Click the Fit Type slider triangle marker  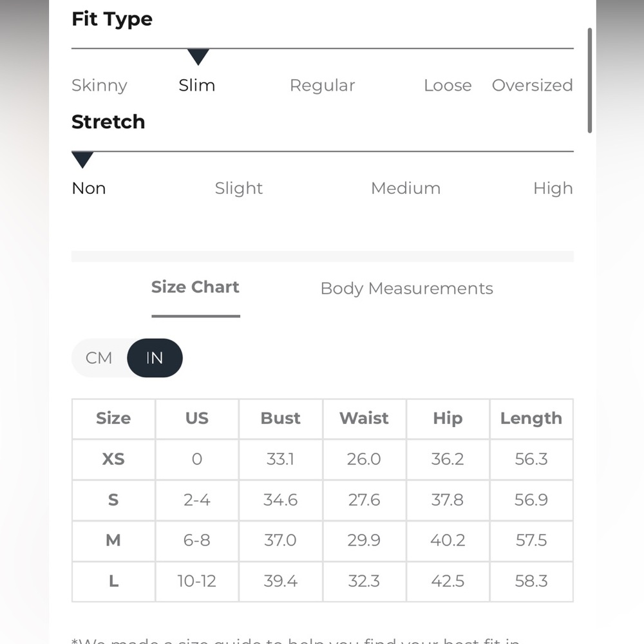click(x=198, y=57)
